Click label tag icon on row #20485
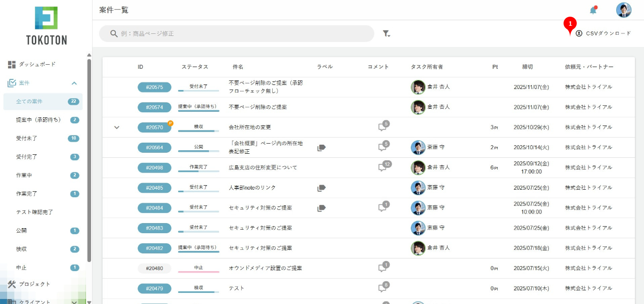 point(321,188)
